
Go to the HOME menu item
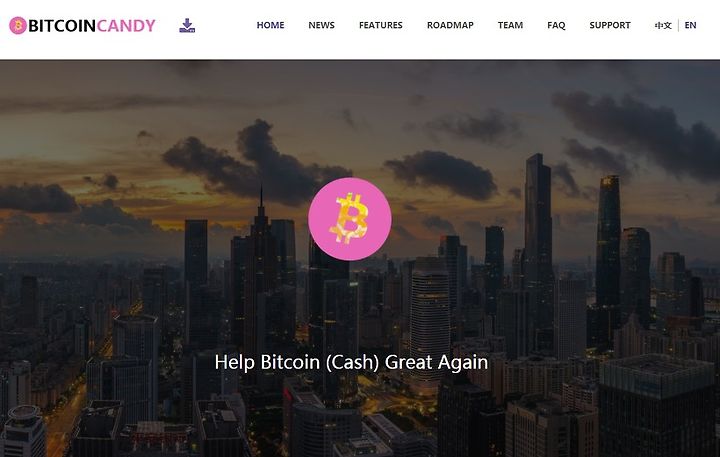tap(270, 25)
